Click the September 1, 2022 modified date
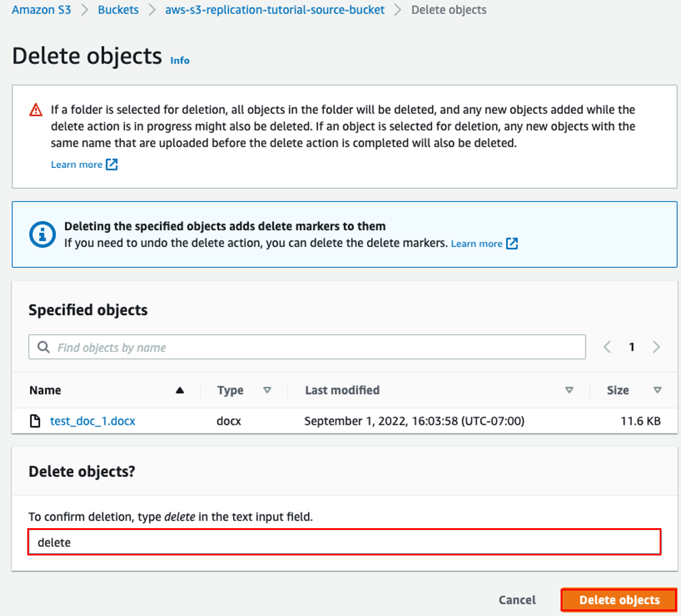This screenshot has height=616, width=681. click(414, 421)
